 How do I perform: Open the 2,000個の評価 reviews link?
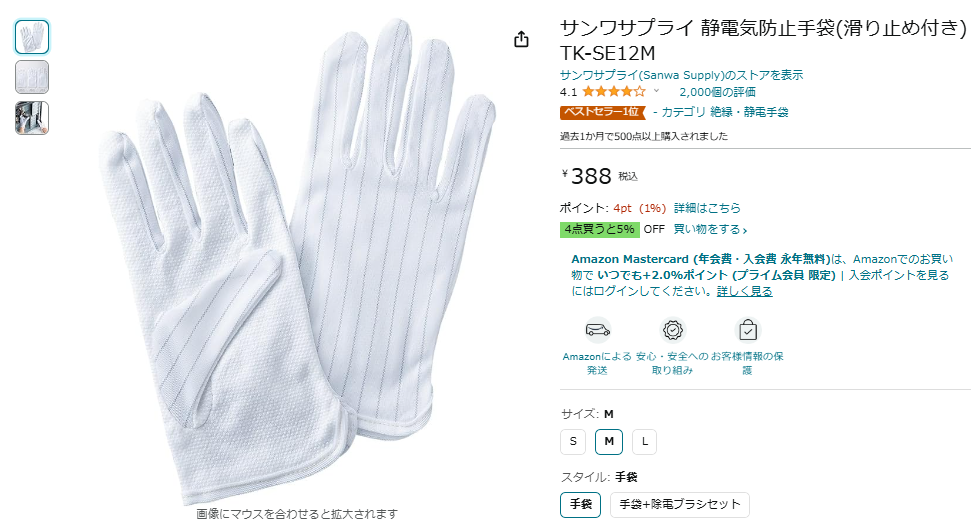click(x=718, y=92)
